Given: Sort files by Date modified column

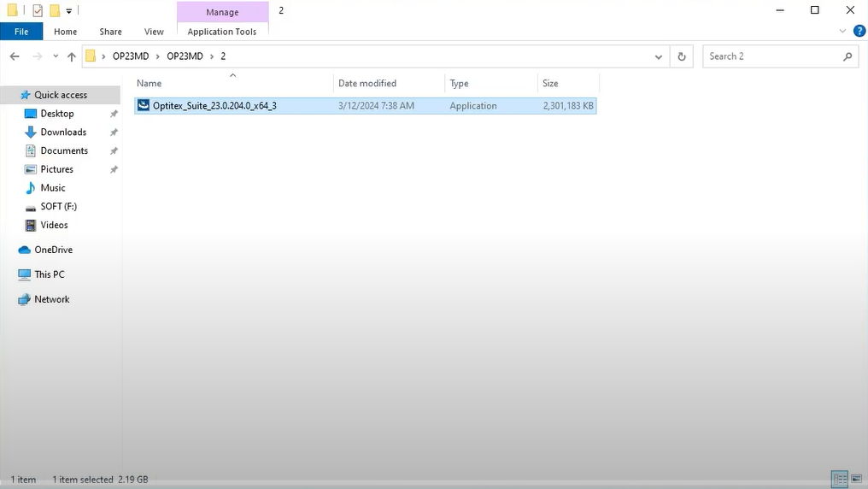Looking at the screenshot, I should [x=367, y=83].
